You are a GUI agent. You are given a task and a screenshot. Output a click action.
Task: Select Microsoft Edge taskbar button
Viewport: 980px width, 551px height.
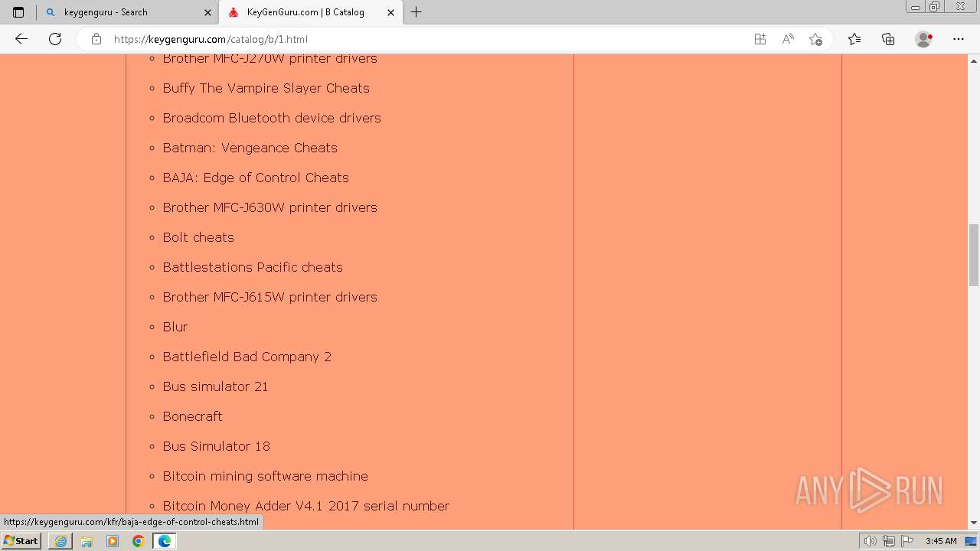165,541
